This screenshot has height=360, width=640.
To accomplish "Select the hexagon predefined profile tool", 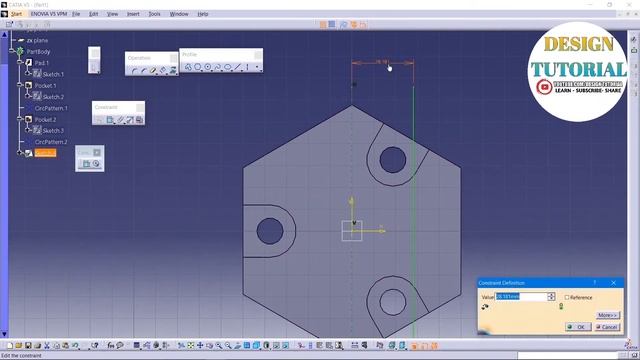I will [198, 67].
